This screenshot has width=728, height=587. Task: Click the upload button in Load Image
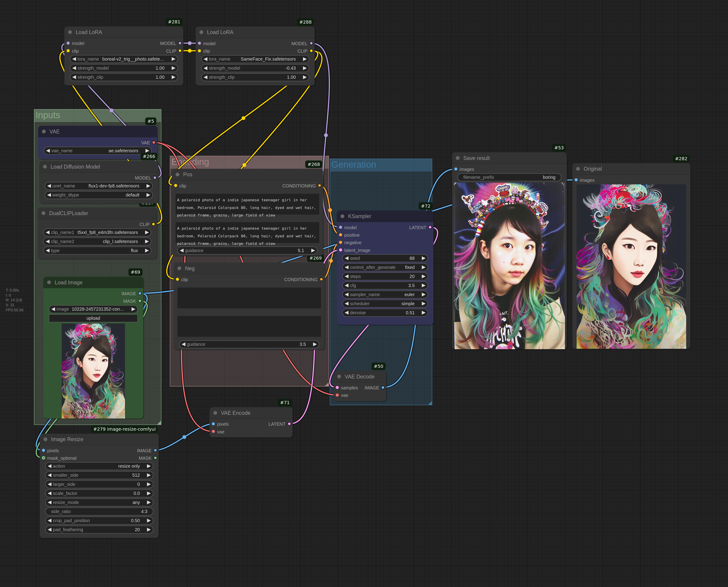point(93,318)
